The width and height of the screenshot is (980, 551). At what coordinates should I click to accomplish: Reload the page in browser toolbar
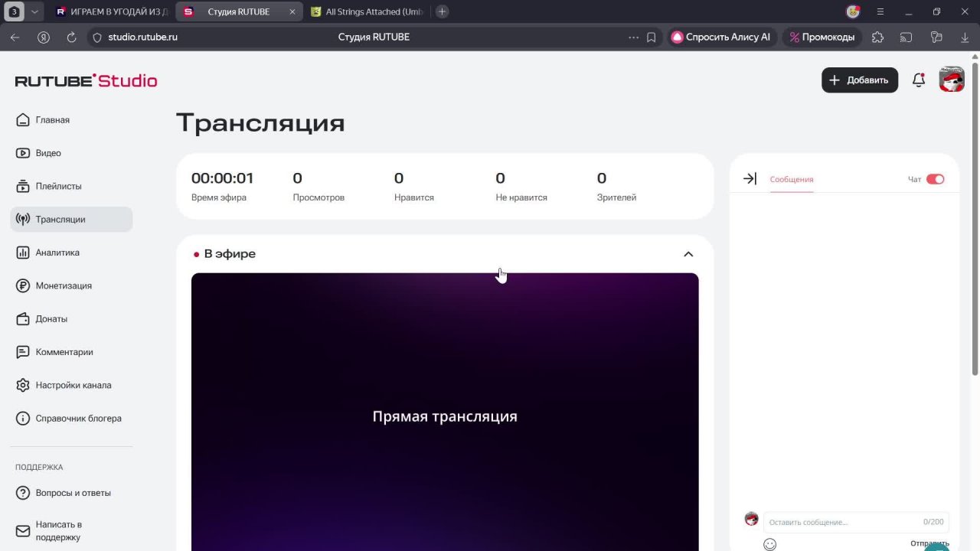(71, 37)
